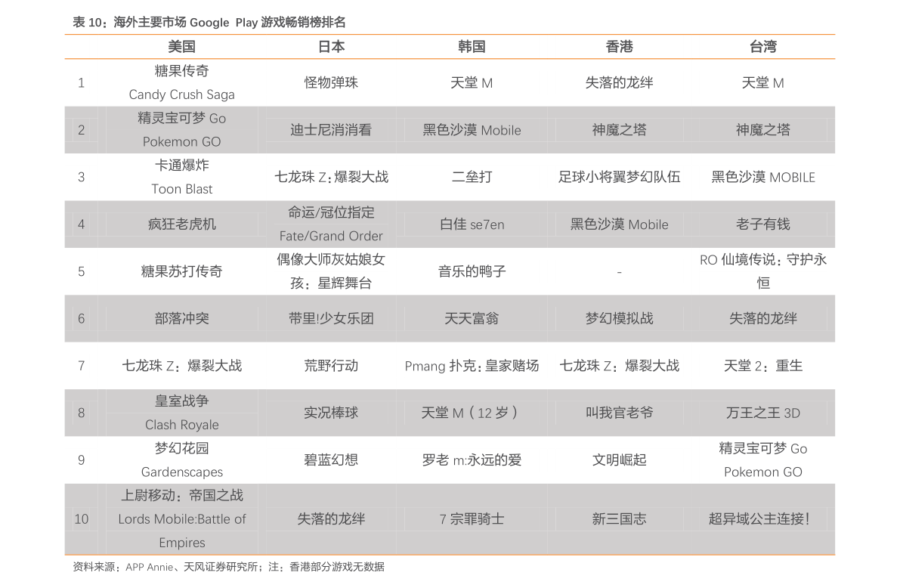
Task: Click 黑色沙漠 Mobile in 韩国 rank 2
Action: tap(472, 130)
